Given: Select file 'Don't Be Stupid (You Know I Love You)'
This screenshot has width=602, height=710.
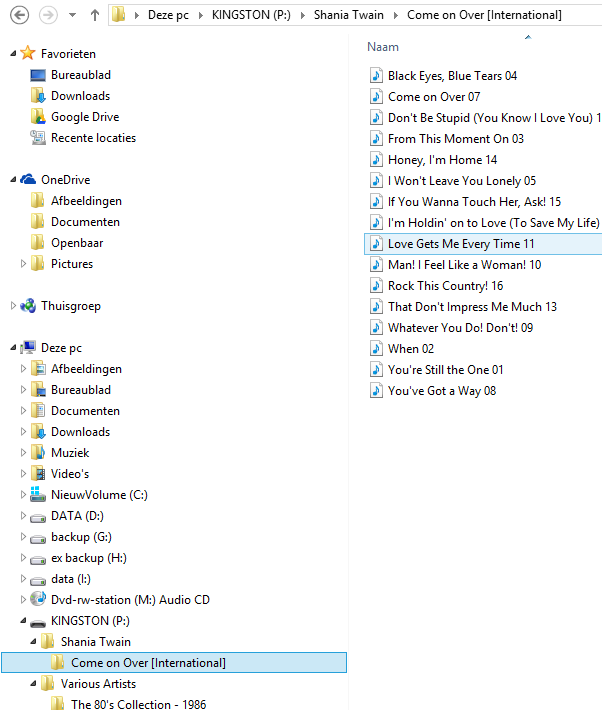Looking at the screenshot, I should click(494, 118).
